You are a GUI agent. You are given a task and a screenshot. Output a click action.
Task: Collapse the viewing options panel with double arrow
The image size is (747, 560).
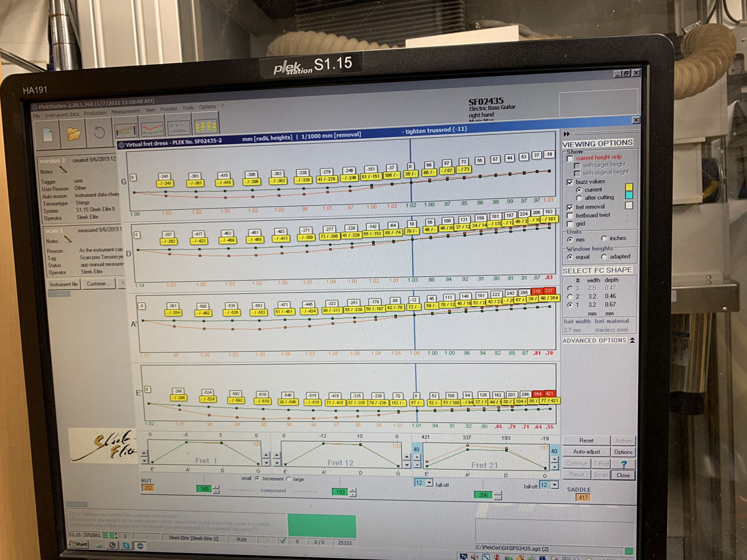(566, 133)
